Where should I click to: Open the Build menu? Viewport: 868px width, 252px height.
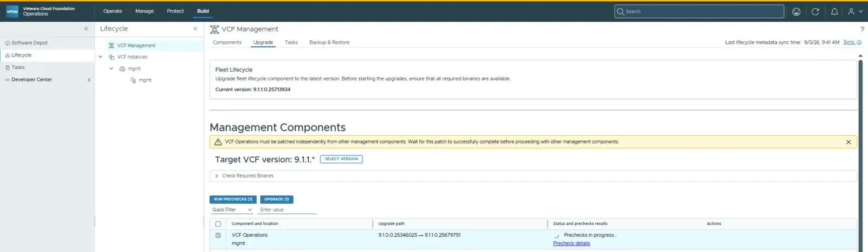click(203, 11)
